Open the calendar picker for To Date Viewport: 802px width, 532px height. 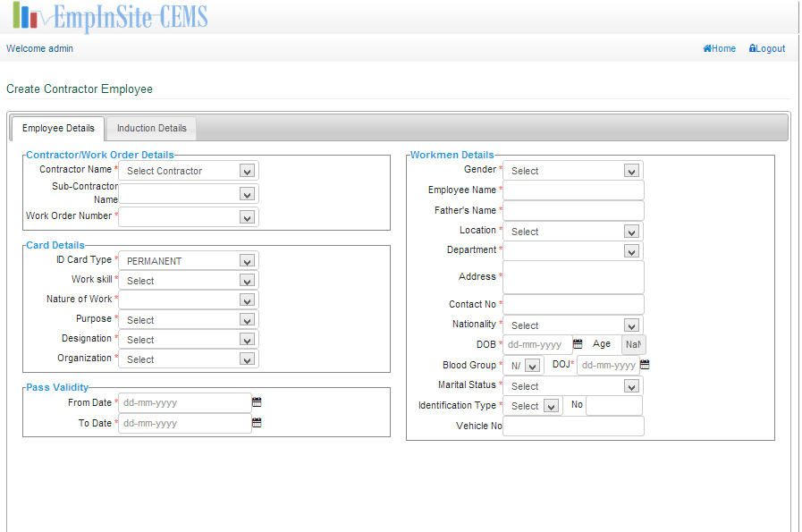click(257, 423)
